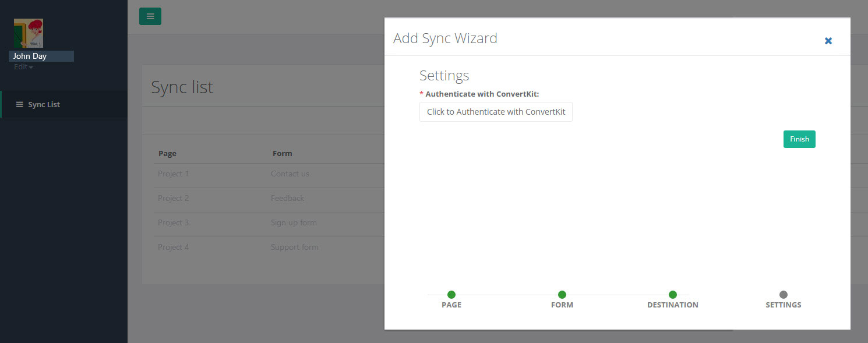Click the green hamburger menu toggle button
The image size is (868, 343).
150,16
